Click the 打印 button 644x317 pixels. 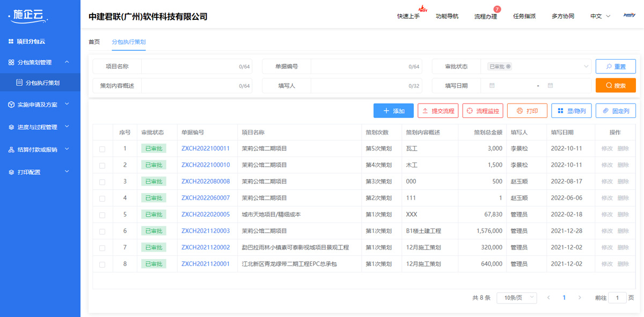(x=527, y=111)
